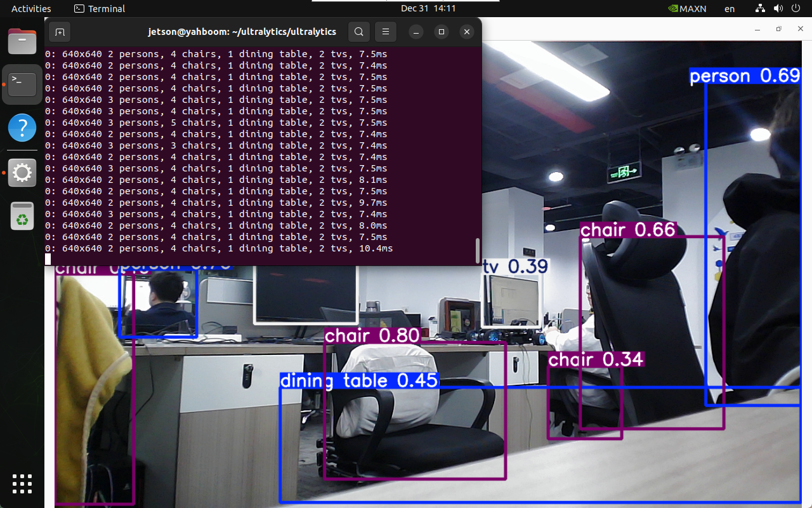This screenshot has width=812, height=508.
Task: Maximize the terminal window
Action: [442, 32]
